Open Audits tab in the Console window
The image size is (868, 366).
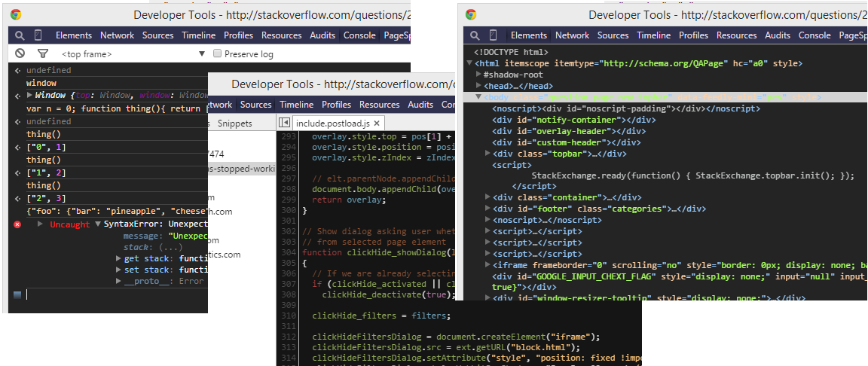322,35
